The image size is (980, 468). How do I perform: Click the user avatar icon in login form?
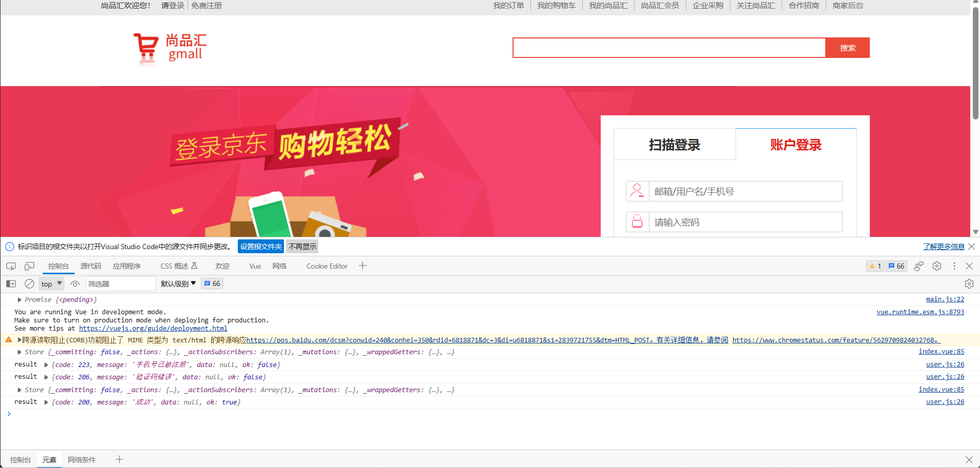click(637, 191)
